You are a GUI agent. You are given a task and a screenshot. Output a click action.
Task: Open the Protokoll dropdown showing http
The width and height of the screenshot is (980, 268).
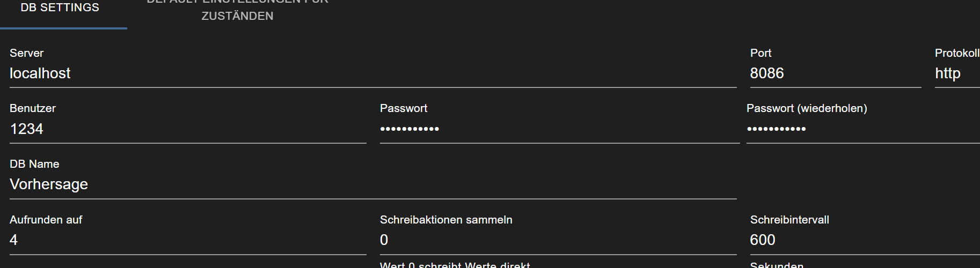point(956,73)
